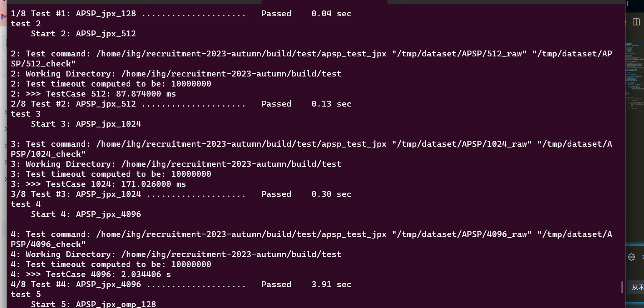Click "Passed" on the Test #1 line

[276, 13]
